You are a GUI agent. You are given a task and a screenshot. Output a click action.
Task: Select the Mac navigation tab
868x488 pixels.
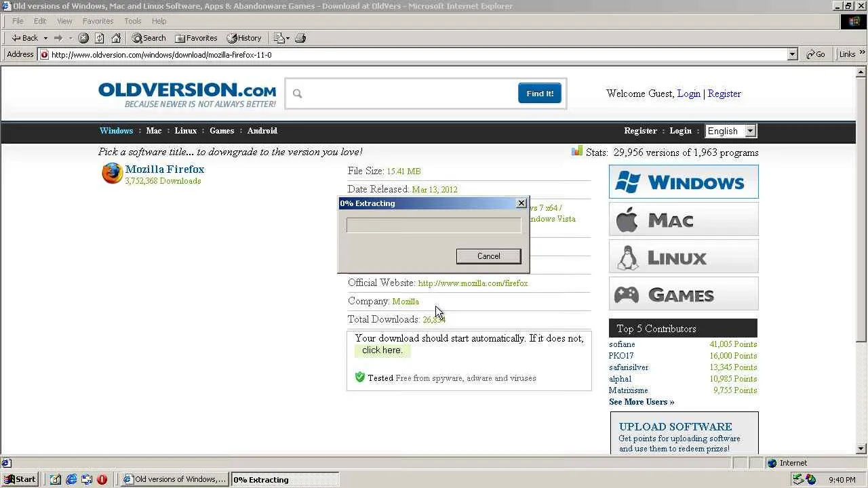click(x=154, y=131)
